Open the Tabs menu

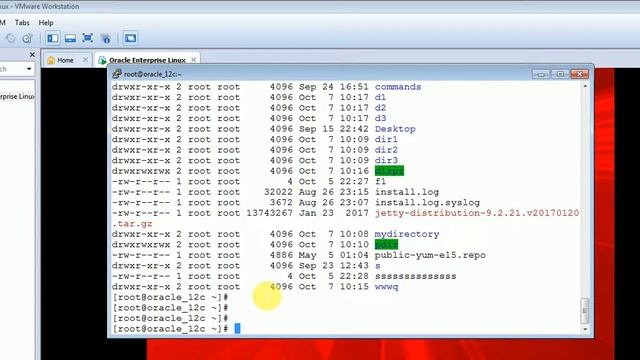[22, 23]
